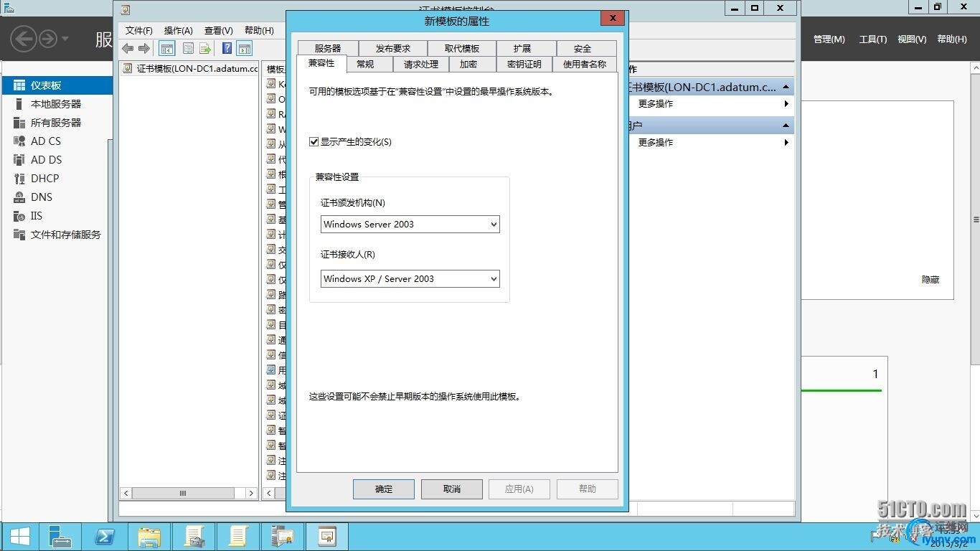Click the server-with-certificate taskbar icon

[283, 537]
